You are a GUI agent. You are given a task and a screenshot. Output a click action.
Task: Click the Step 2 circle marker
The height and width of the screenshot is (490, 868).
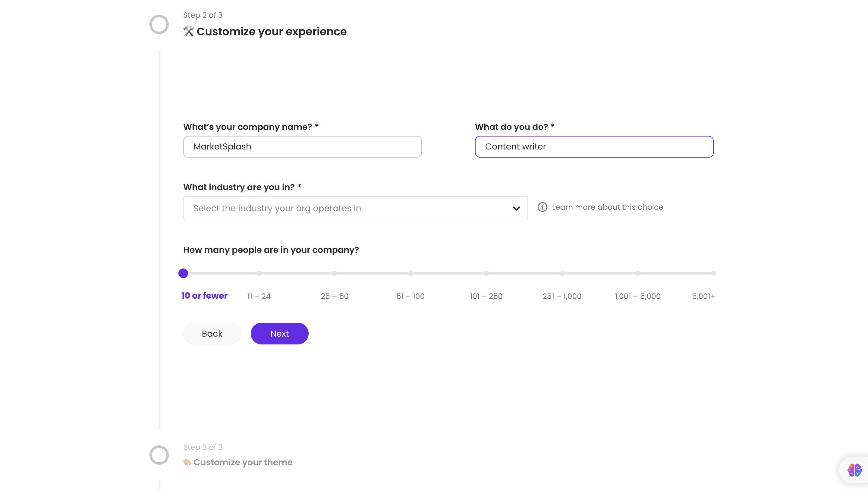[x=159, y=24]
